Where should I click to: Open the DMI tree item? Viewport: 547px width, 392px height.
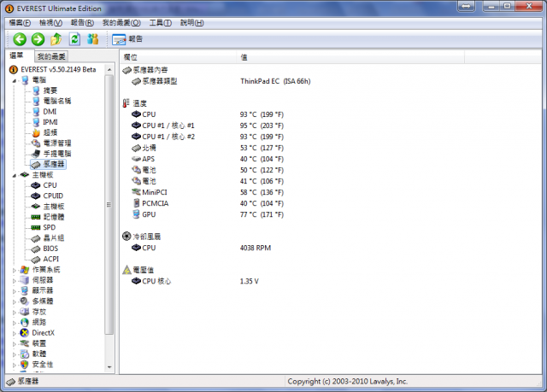click(44, 112)
